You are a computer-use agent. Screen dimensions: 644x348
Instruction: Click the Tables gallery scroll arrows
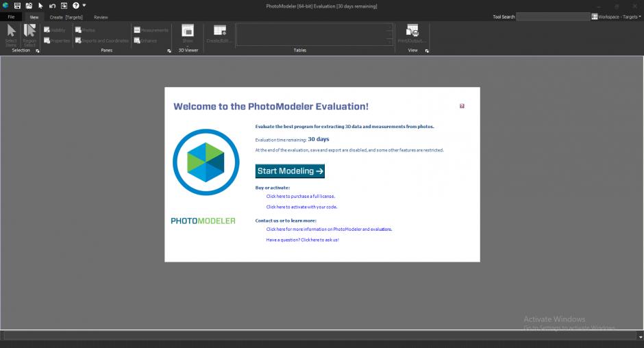[x=389, y=34]
